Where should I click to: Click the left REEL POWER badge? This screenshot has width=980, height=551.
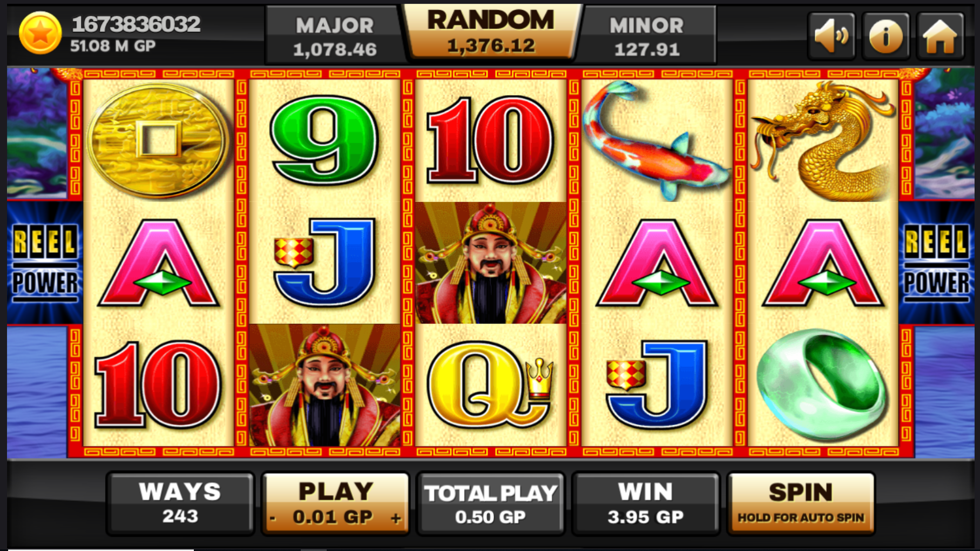[x=45, y=263]
